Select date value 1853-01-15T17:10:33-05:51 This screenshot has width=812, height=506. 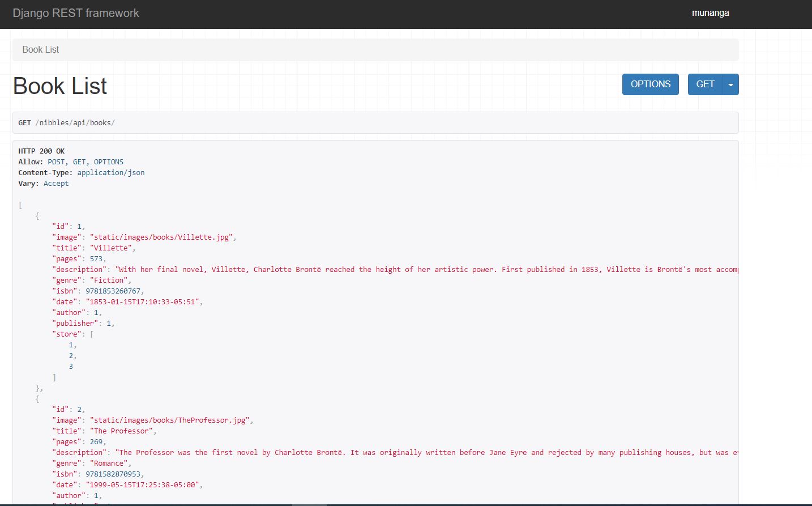tap(142, 302)
